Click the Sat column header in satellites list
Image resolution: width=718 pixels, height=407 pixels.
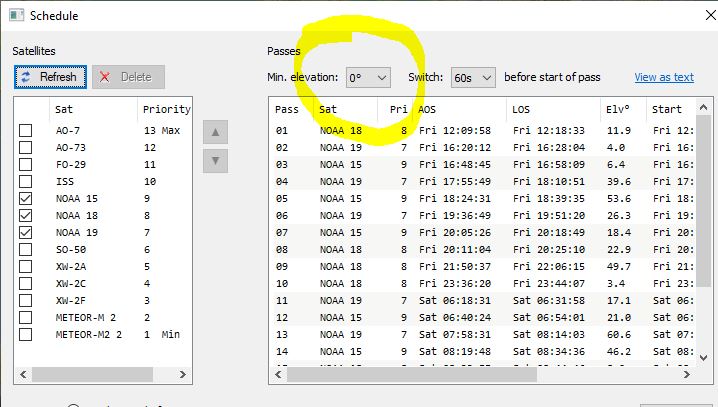[x=90, y=109]
